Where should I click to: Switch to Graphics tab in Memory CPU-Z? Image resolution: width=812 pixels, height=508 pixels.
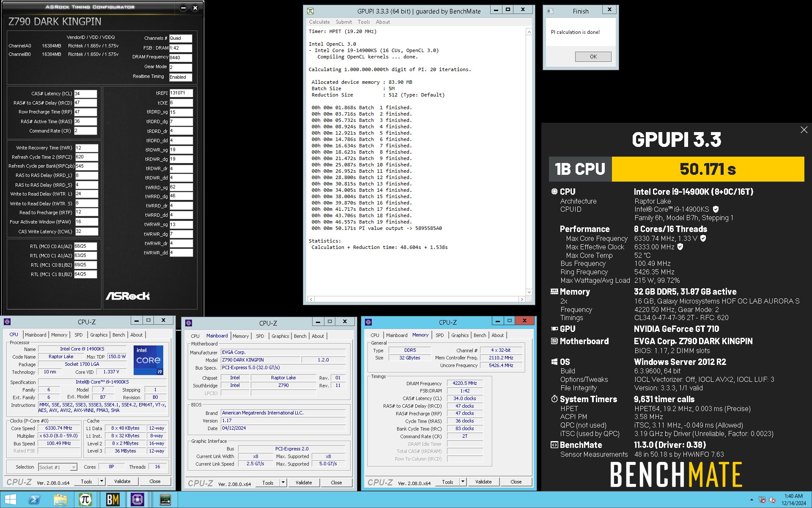[460, 335]
